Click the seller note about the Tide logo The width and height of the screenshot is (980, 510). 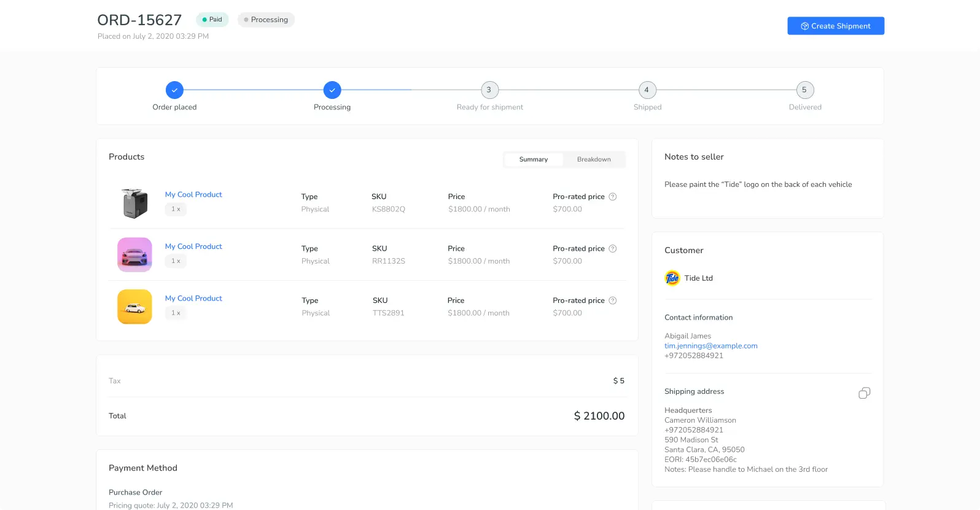(x=758, y=184)
